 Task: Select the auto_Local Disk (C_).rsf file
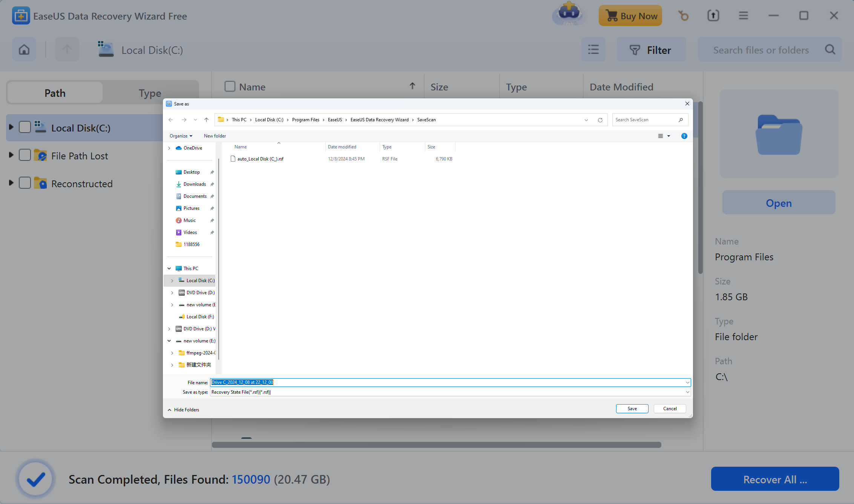[260, 159]
